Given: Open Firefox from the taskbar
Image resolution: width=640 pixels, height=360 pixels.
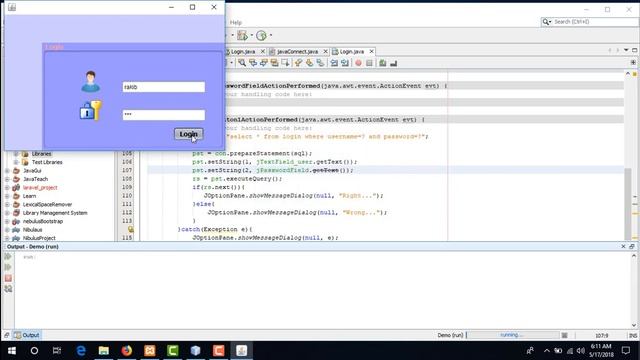Looking at the screenshot, I should pos(127,351).
